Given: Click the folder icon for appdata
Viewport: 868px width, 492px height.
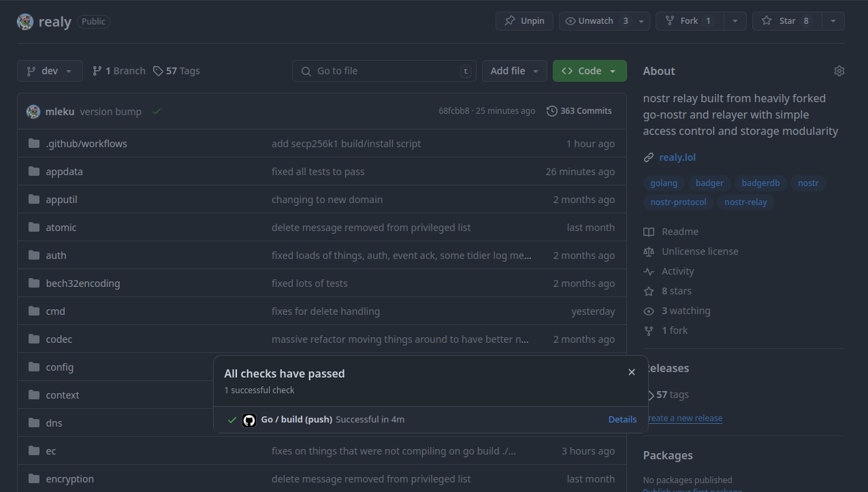Looking at the screenshot, I should pos(34,172).
